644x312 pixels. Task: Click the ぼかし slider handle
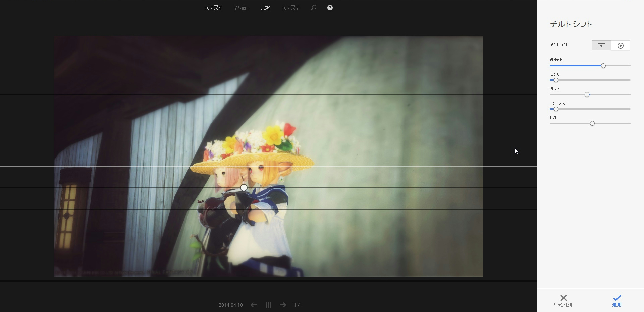click(x=556, y=80)
